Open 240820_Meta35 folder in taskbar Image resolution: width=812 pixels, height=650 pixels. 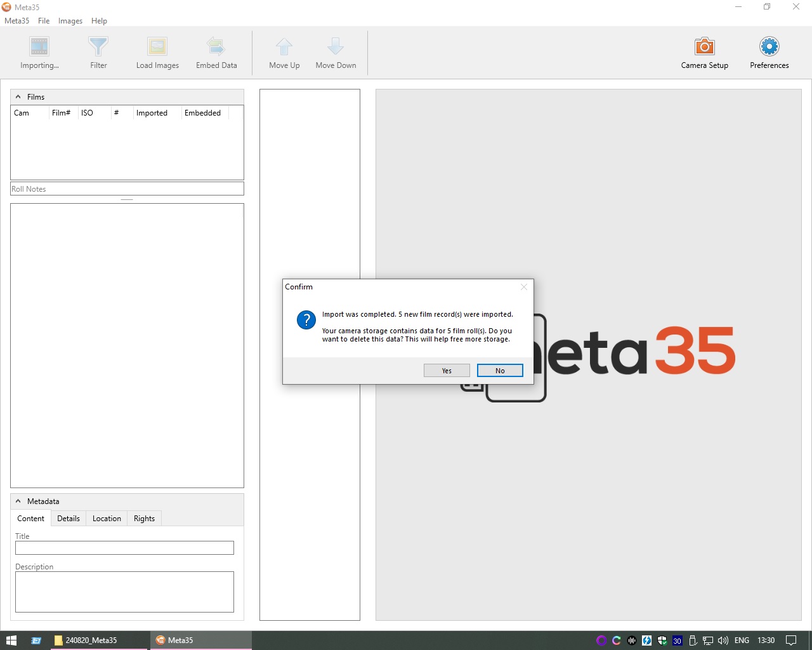[91, 640]
